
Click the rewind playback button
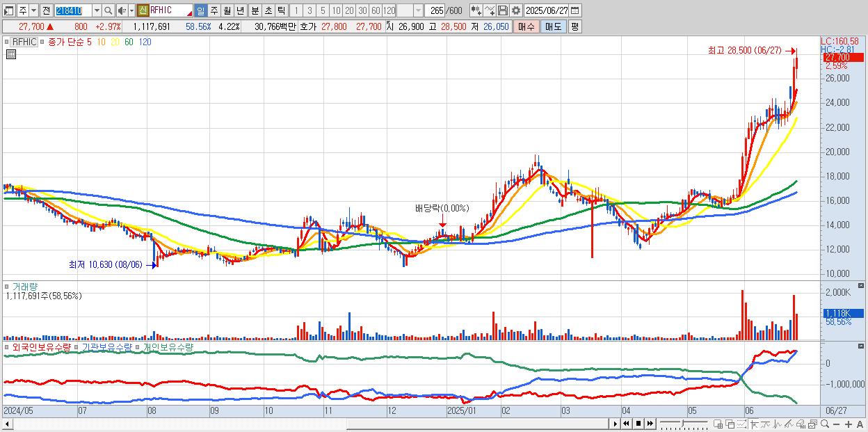pyautogui.click(x=626, y=424)
